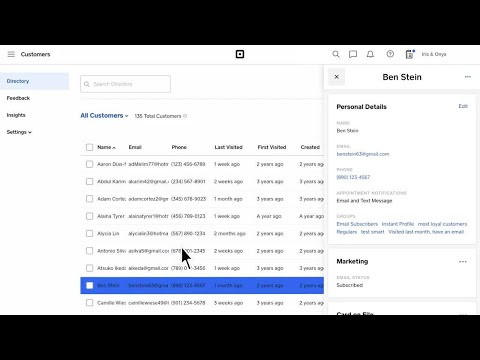
Task: Select the Aaron Dias customer name
Action: (x=111, y=164)
